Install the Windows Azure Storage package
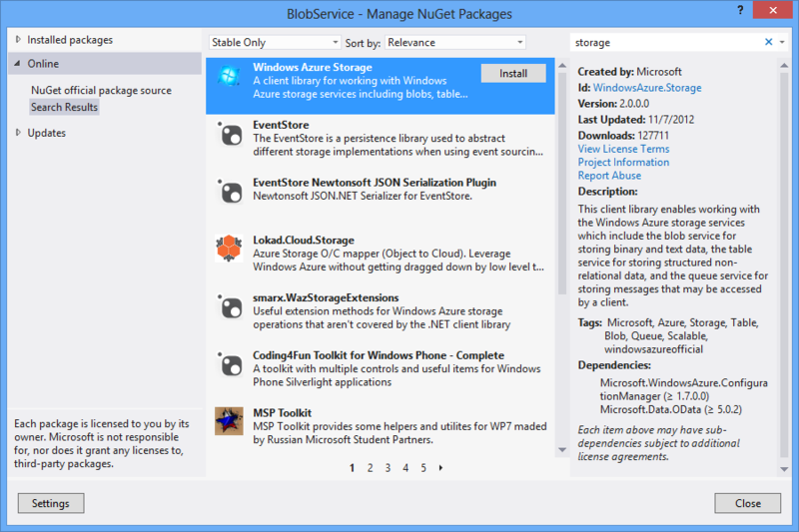Viewport: 799px width, 532px height. [x=513, y=73]
